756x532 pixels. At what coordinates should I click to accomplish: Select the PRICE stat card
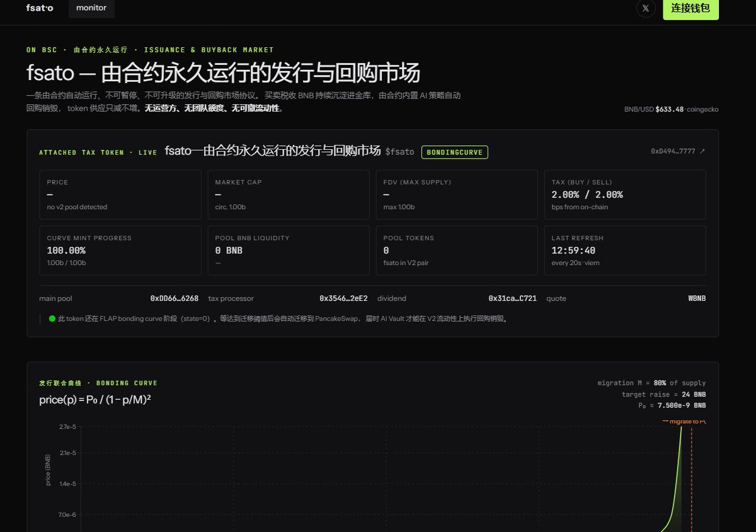pyautogui.click(x=120, y=195)
